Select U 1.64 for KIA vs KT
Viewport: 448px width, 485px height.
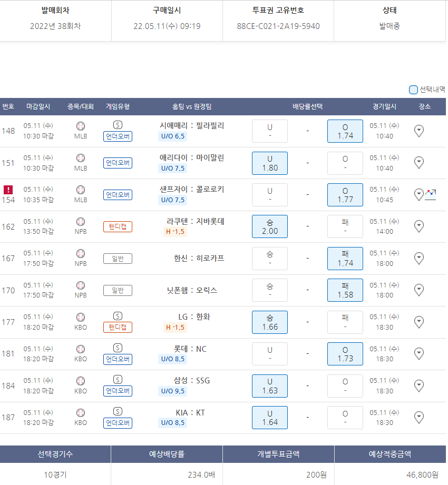tap(270, 418)
